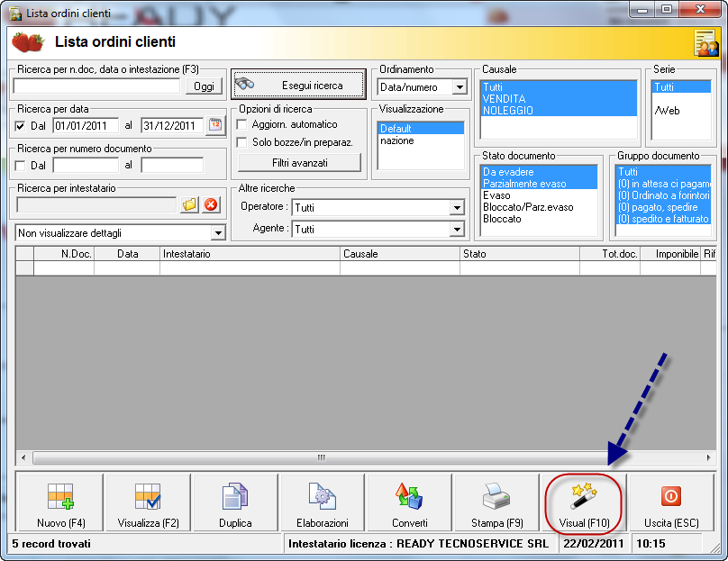Open the Visual (F10) magic wand button
The image size is (728, 561).
pos(584,502)
